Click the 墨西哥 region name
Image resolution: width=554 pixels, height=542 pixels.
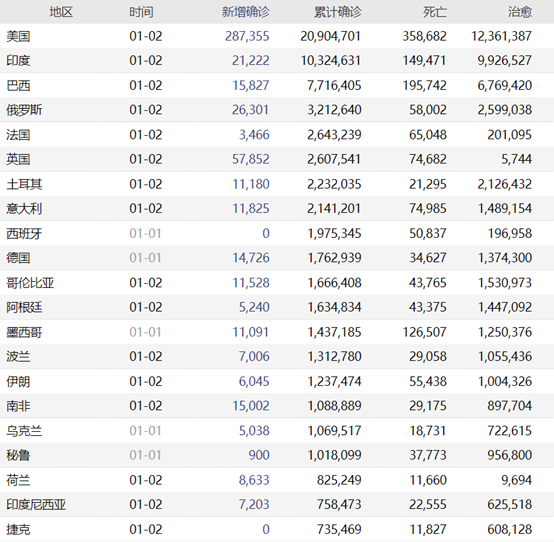coord(24,332)
